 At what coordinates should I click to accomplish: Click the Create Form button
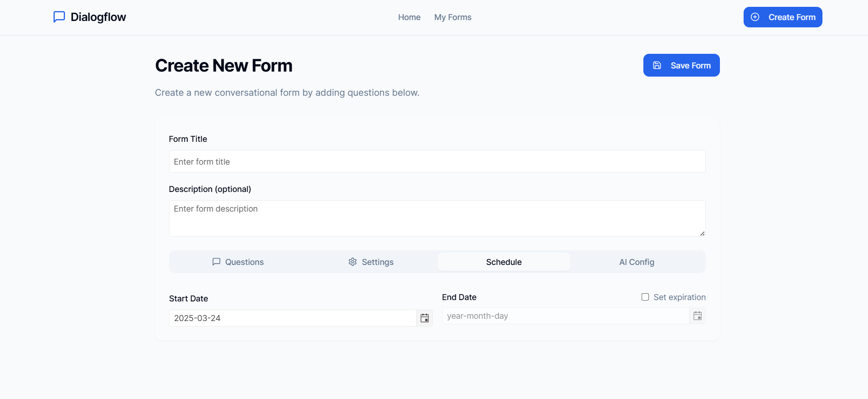pos(782,17)
